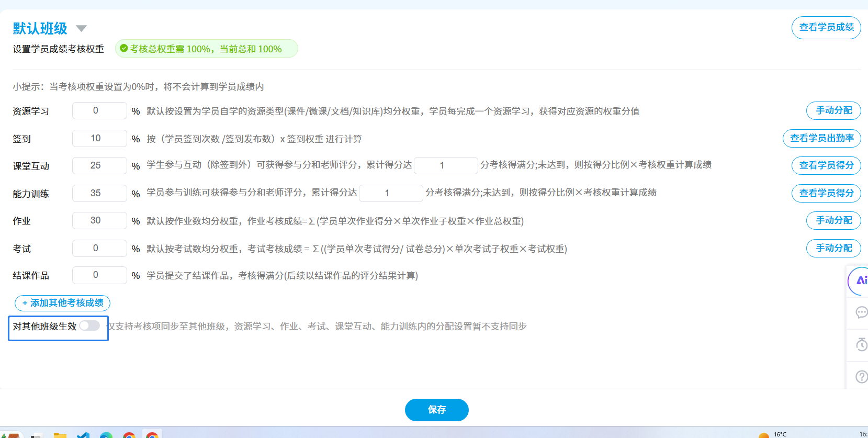Focus the 课堂互动 weight input showing 25
The width and height of the screenshot is (868, 438).
point(99,166)
